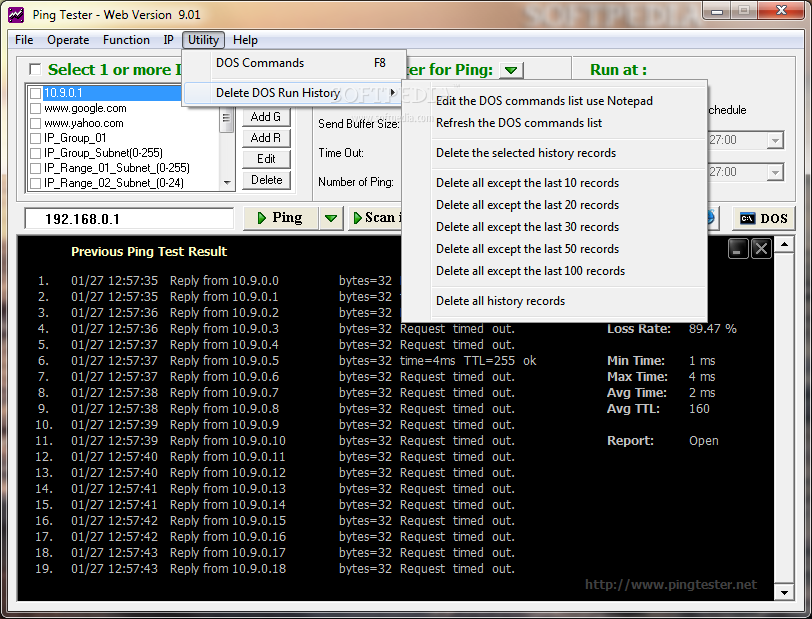Click the Ping Tester app icon in title bar
The width and height of the screenshot is (812, 619).
click(16, 15)
